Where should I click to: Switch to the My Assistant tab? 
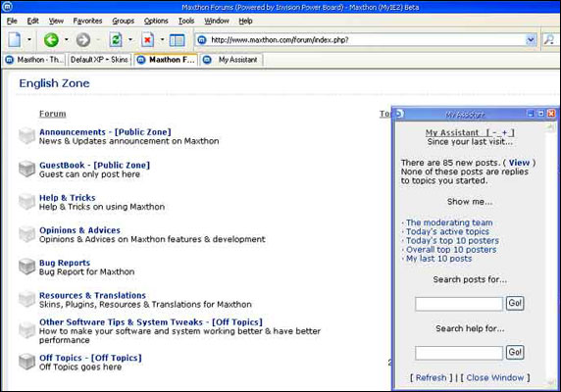(231, 60)
